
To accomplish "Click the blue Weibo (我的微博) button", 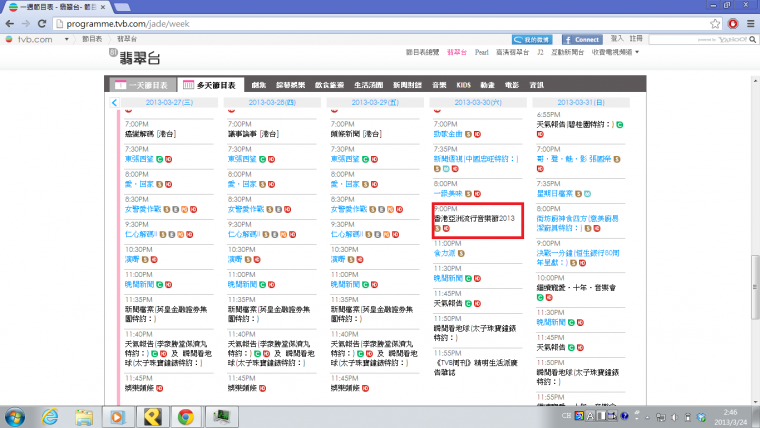I will coord(532,40).
